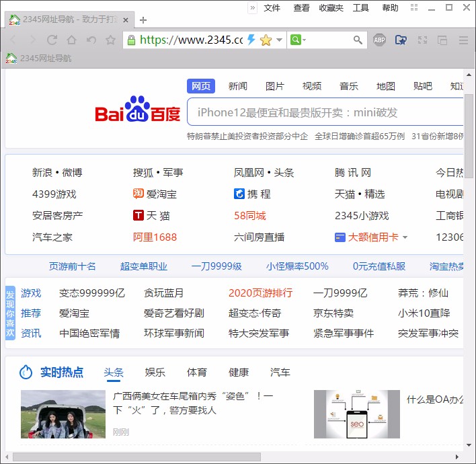The height and width of the screenshot is (464, 476).
Task: Click the skin grid icon in title bar
Action: click(x=414, y=7)
